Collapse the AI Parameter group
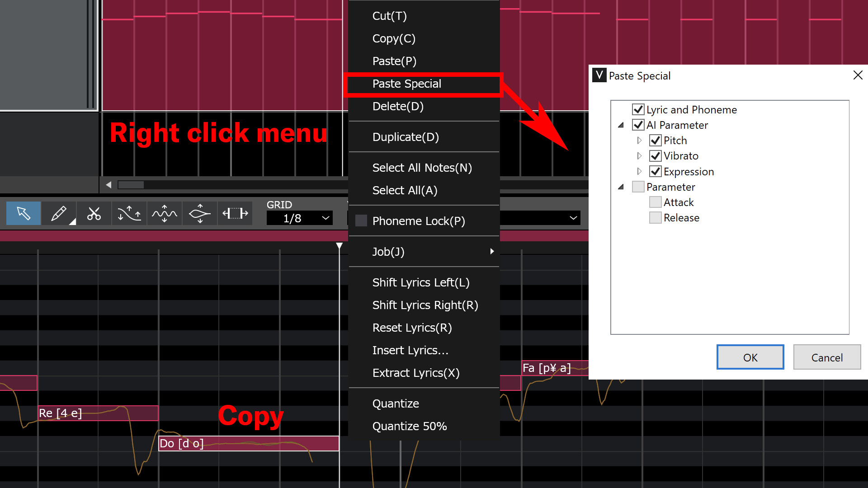The width and height of the screenshot is (868, 488). click(x=621, y=125)
